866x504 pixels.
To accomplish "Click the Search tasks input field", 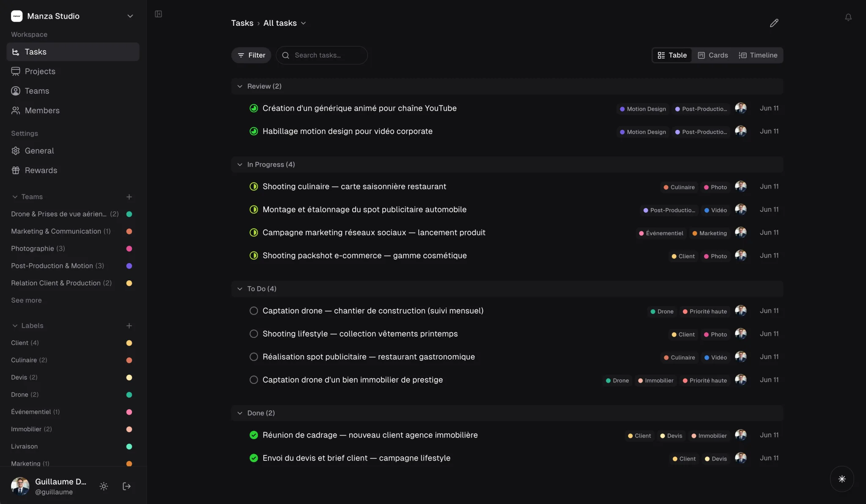I will [x=322, y=55].
